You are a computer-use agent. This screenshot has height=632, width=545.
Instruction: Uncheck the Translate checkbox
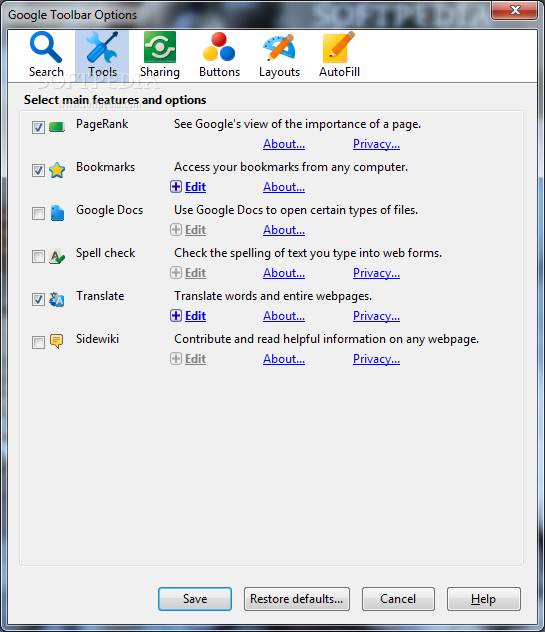coord(38,299)
